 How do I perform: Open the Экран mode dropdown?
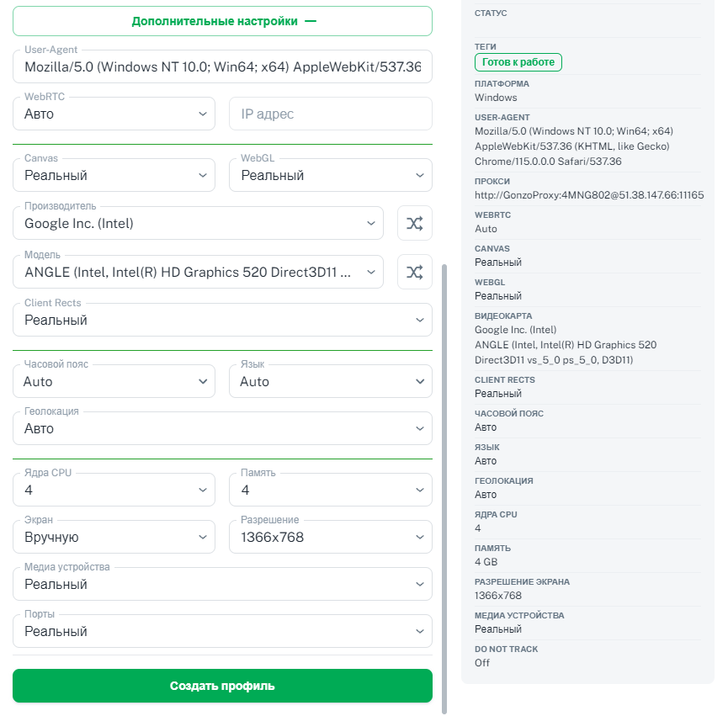click(x=114, y=537)
